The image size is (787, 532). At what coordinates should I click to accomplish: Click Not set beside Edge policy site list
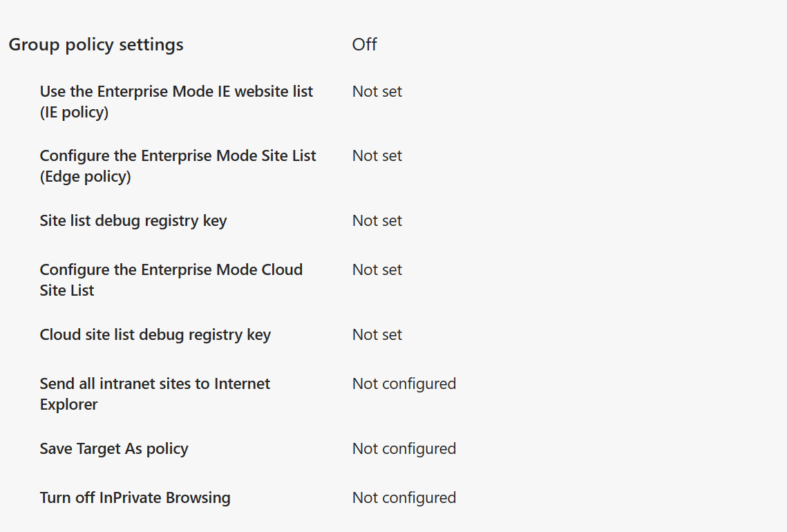pos(377,155)
